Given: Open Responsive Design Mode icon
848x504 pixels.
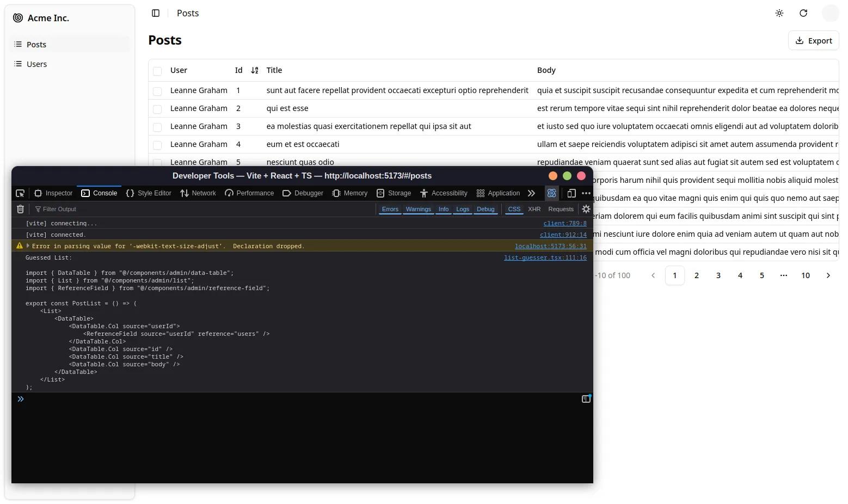Looking at the screenshot, I should tap(571, 193).
